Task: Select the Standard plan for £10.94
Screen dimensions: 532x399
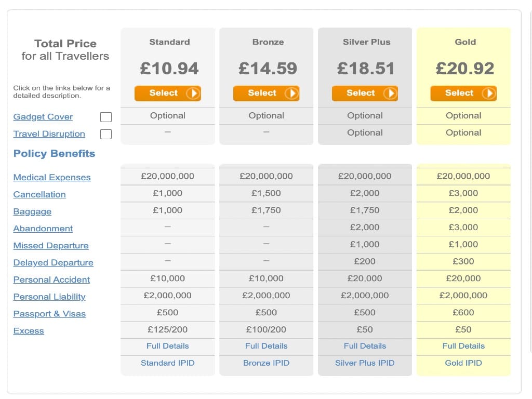Action: coord(167,94)
